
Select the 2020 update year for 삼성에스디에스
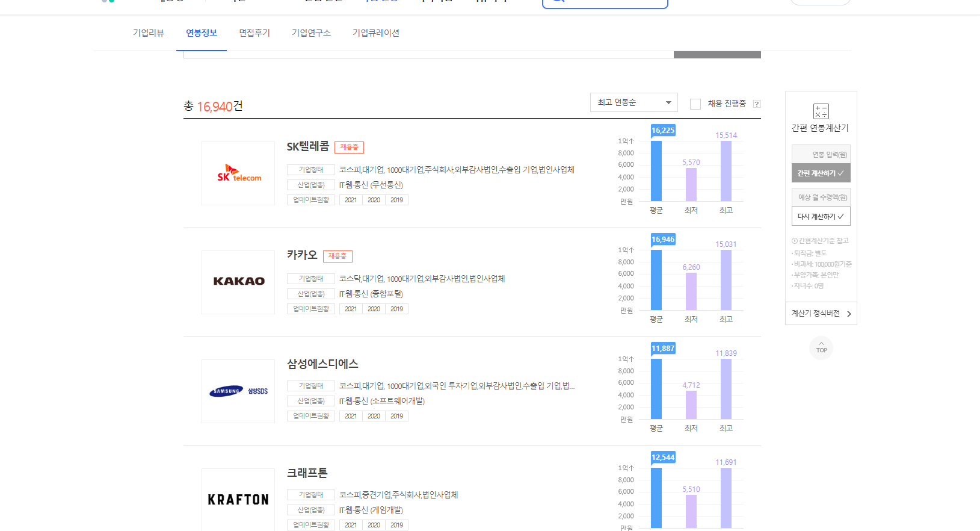374,416
